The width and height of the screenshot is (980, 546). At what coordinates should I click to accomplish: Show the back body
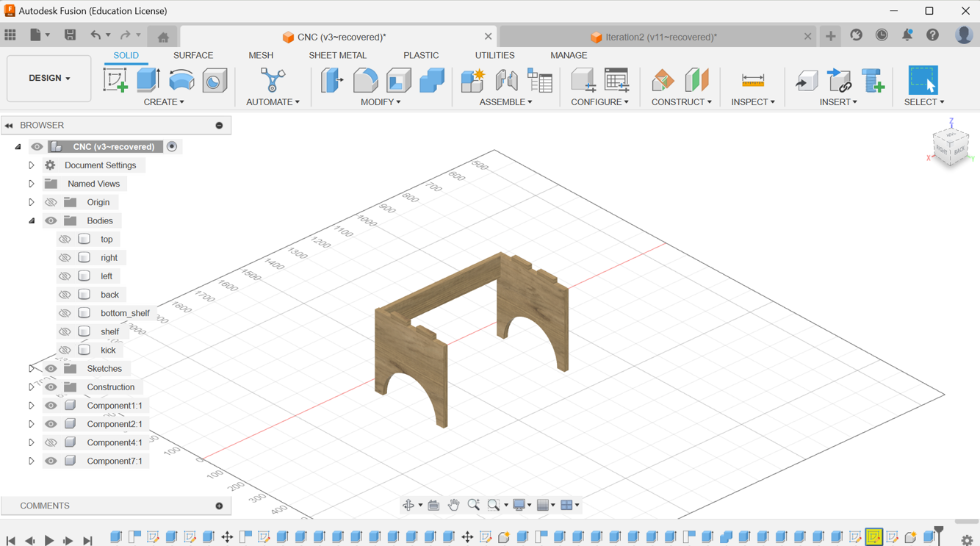[x=65, y=294]
